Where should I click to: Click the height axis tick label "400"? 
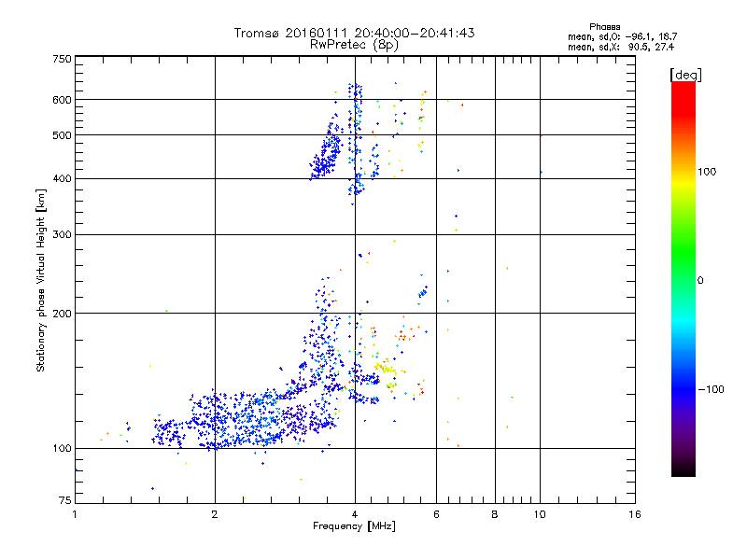tap(62, 179)
